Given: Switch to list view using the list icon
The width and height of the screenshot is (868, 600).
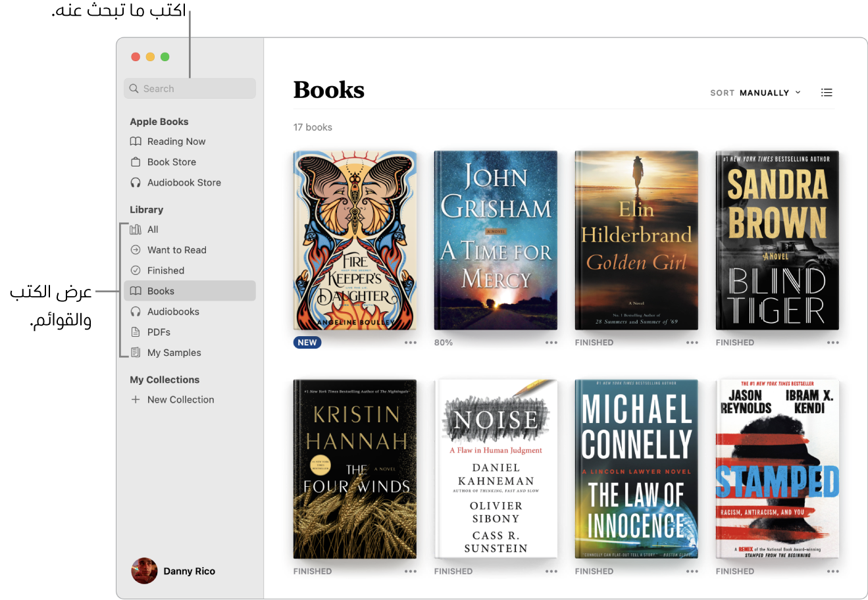Looking at the screenshot, I should [827, 93].
